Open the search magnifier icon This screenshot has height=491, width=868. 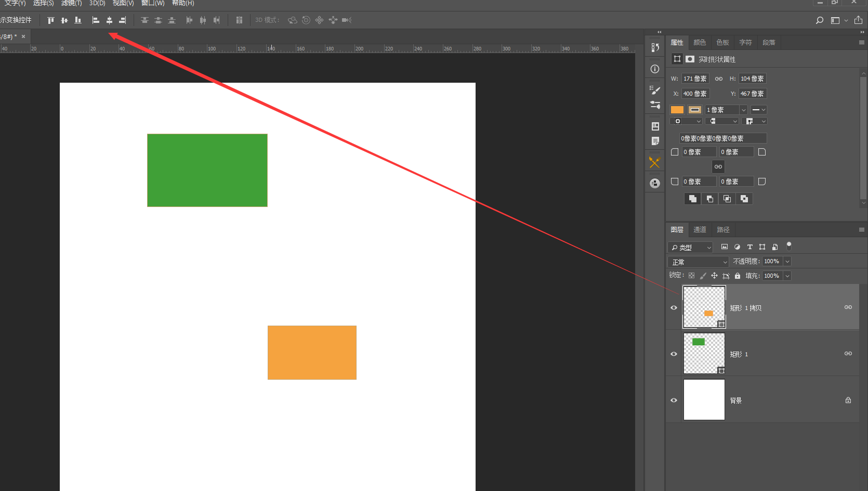pos(820,20)
